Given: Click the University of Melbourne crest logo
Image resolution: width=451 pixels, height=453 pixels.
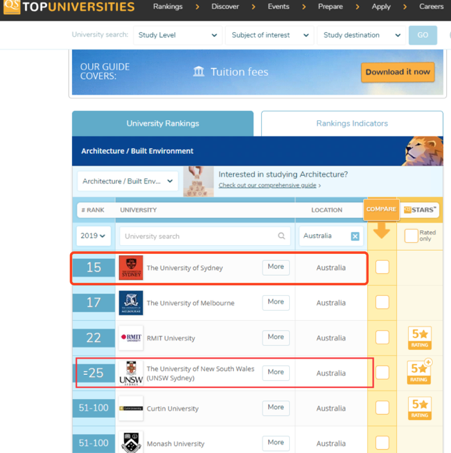Looking at the screenshot, I should point(131,303).
